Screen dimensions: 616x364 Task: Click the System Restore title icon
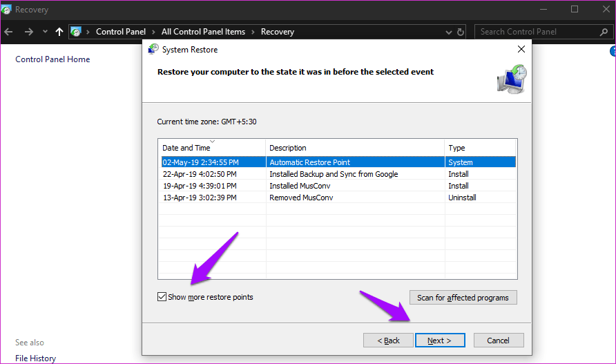tap(153, 50)
